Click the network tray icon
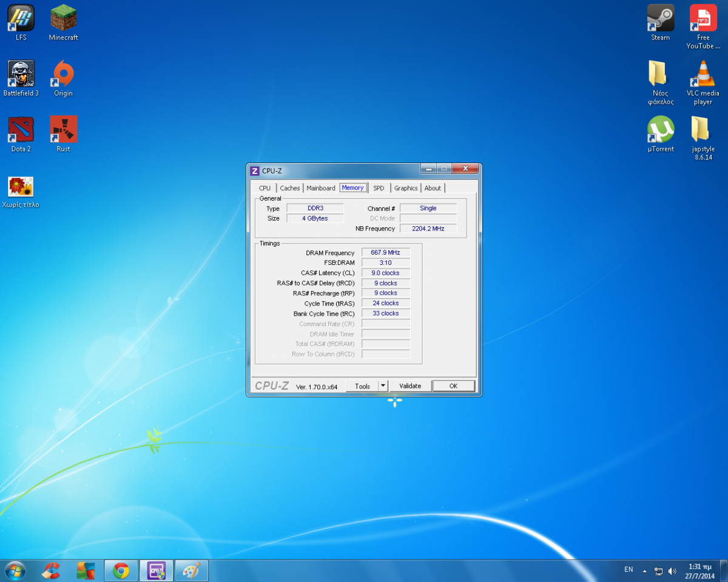Image resolution: width=728 pixels, height=582 pixels. pyautogui.click(x=659, y=570)
